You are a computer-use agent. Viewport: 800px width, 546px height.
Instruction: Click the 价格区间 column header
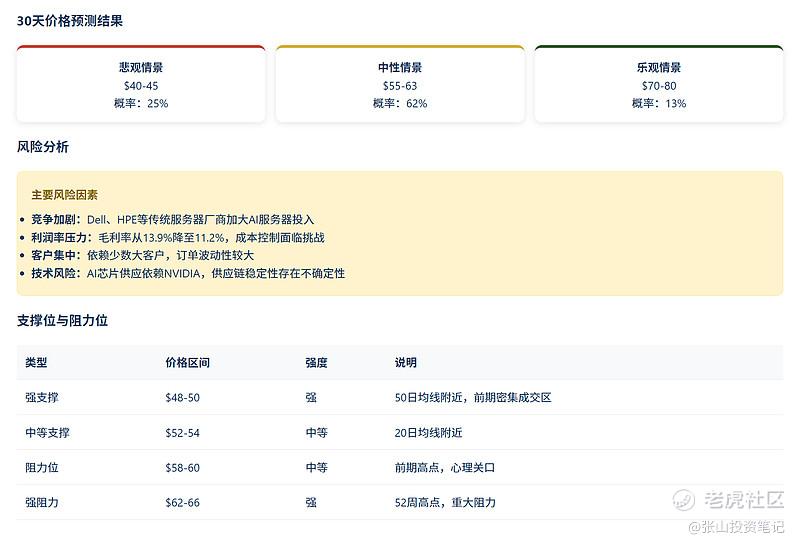click(187, 362)
